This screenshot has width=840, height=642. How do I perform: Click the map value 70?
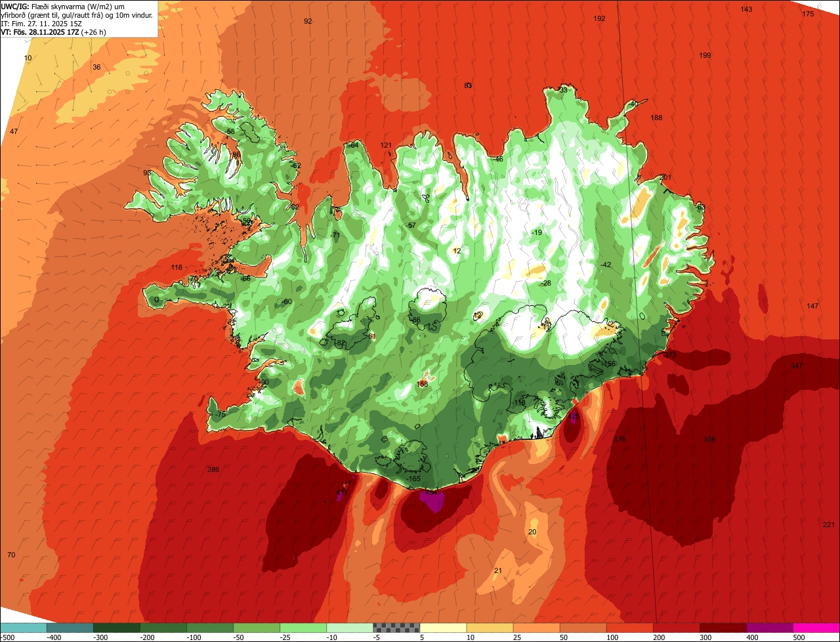click(x=11, y=555)
